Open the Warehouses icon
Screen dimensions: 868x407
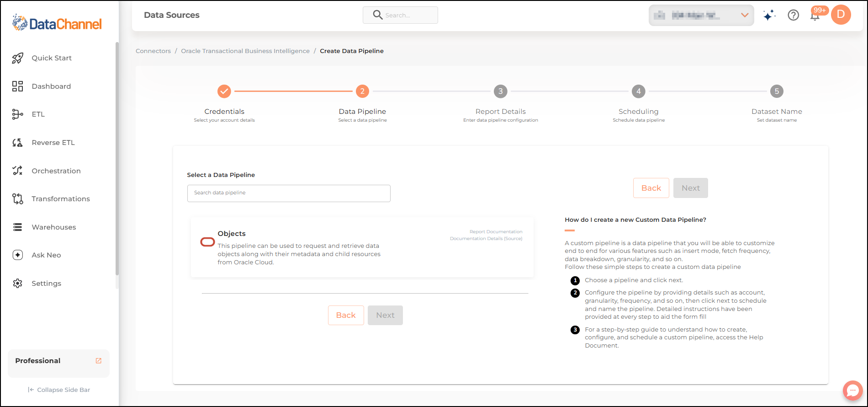click(x=17, y=227)
